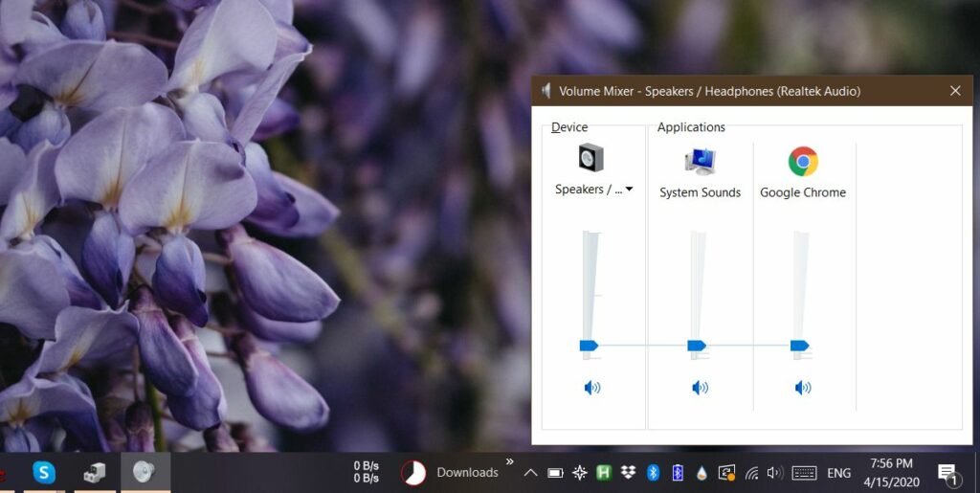Click the System Sounds volume slider handle
Screen dimensions: 980x493
point(697,346)
